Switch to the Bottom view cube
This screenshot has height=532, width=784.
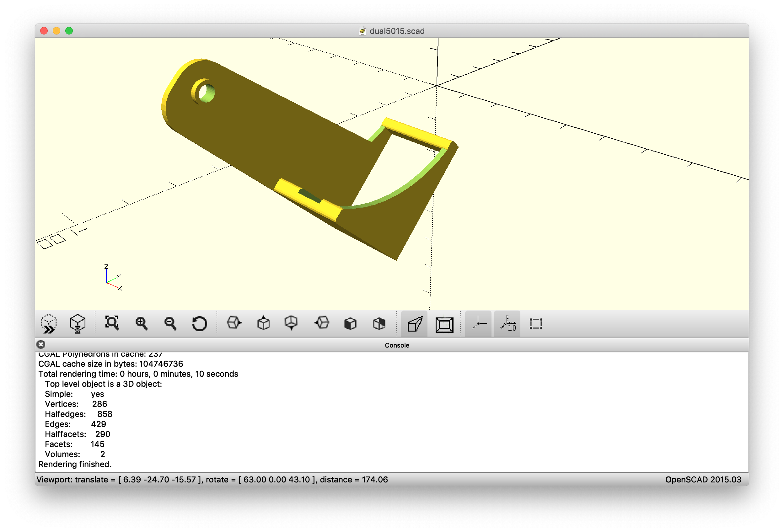point(292,323)
